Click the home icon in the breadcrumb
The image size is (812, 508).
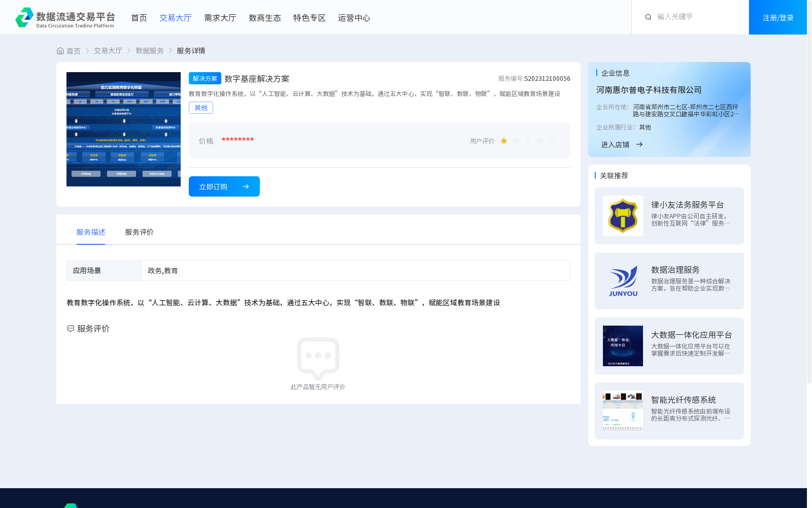pos(60,51)
